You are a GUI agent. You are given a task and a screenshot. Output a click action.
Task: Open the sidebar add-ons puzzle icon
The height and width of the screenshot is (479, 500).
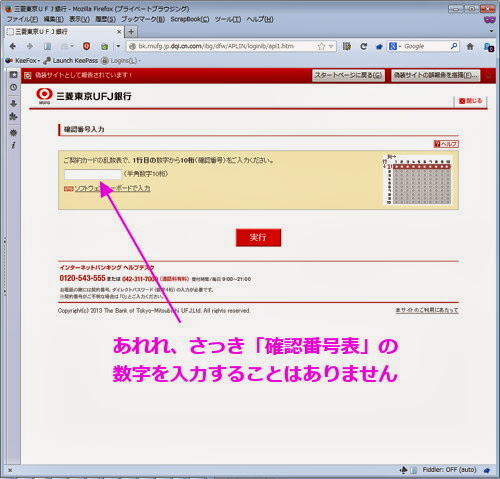click(x=13, y=117)
